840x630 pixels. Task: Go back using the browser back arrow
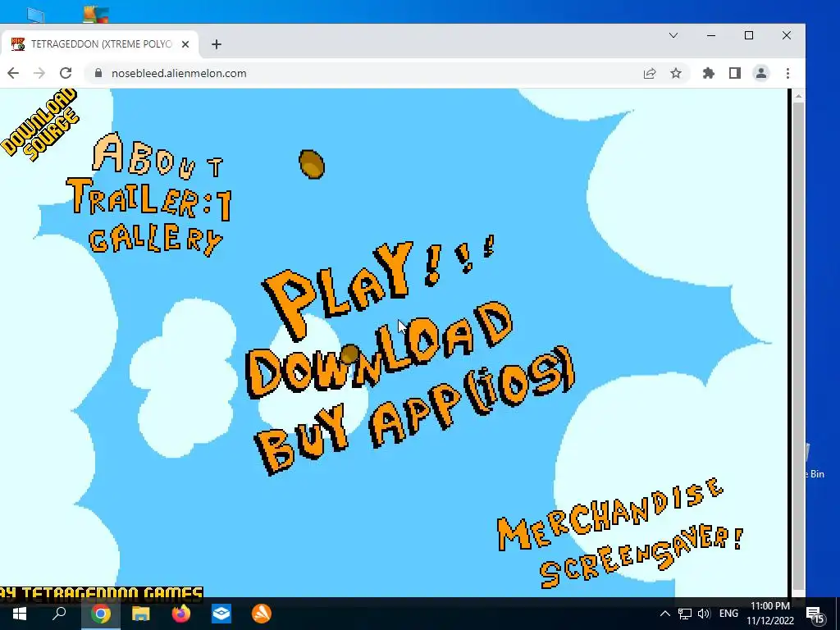13,73
